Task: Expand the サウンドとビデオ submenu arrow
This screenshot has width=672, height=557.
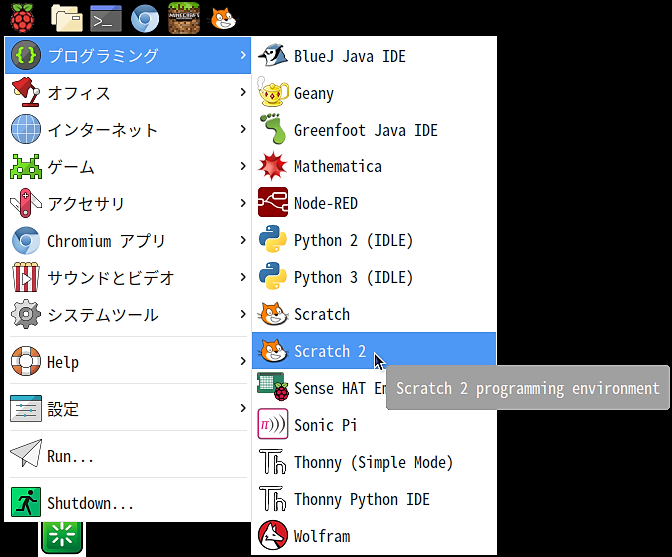Action: 243,277
